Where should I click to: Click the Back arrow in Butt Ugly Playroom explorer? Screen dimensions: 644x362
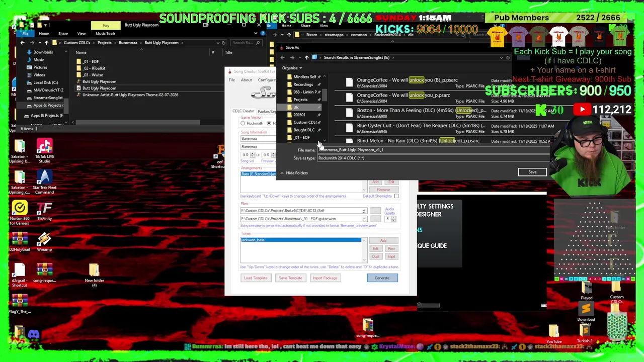[22, 43]
